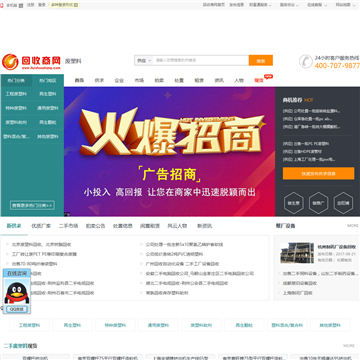Open listing 北京废塑料回收，北京树脂回收

click(42, 244)
